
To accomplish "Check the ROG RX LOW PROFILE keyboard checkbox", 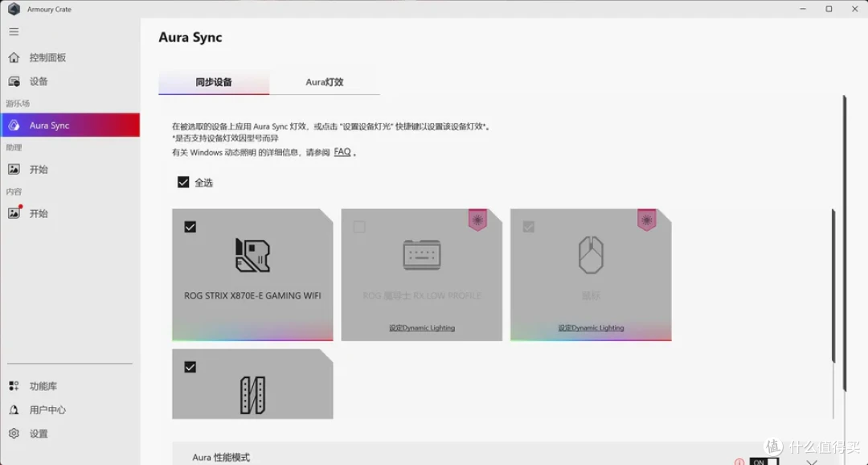I will 359,227.
